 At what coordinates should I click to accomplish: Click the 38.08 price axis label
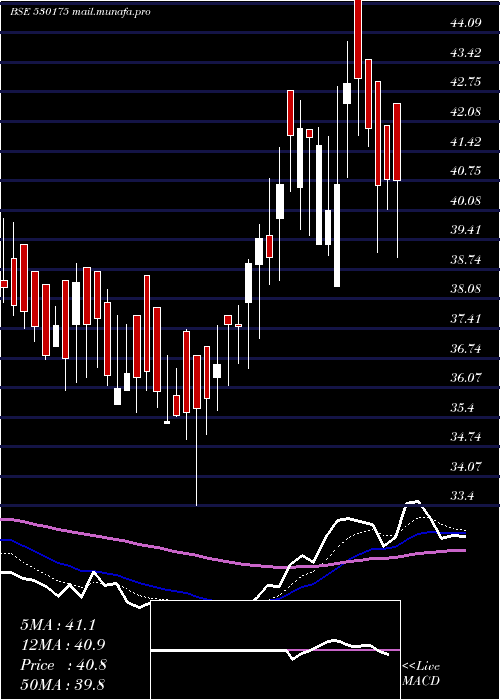[466, 289]
